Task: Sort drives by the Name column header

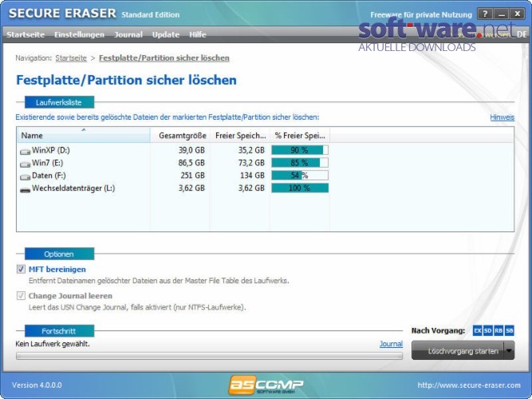Action: 84,135
